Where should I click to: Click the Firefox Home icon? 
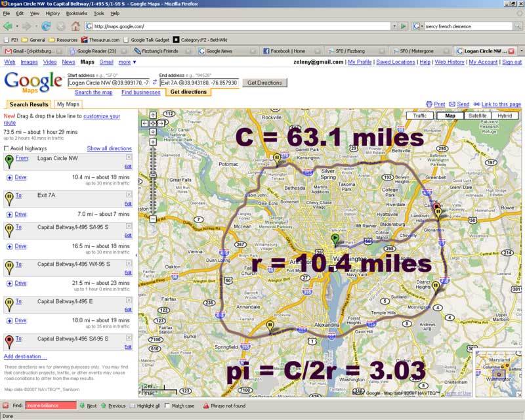coord(75,26)
